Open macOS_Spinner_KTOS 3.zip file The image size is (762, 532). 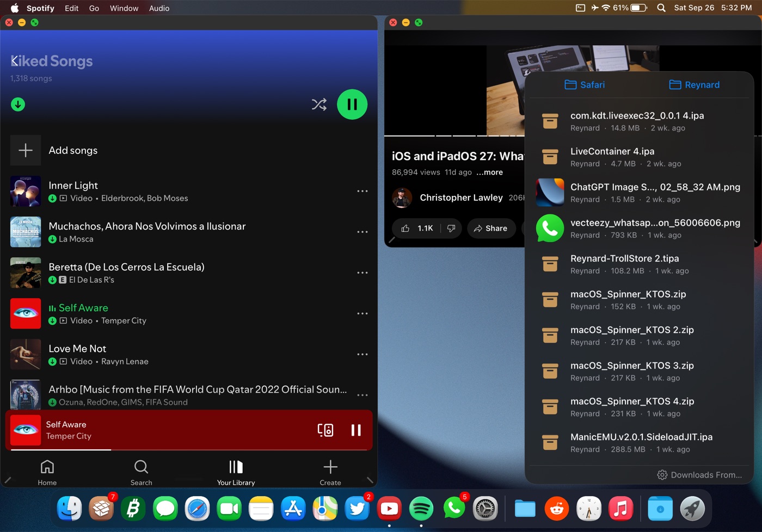(x=640, y=372)
